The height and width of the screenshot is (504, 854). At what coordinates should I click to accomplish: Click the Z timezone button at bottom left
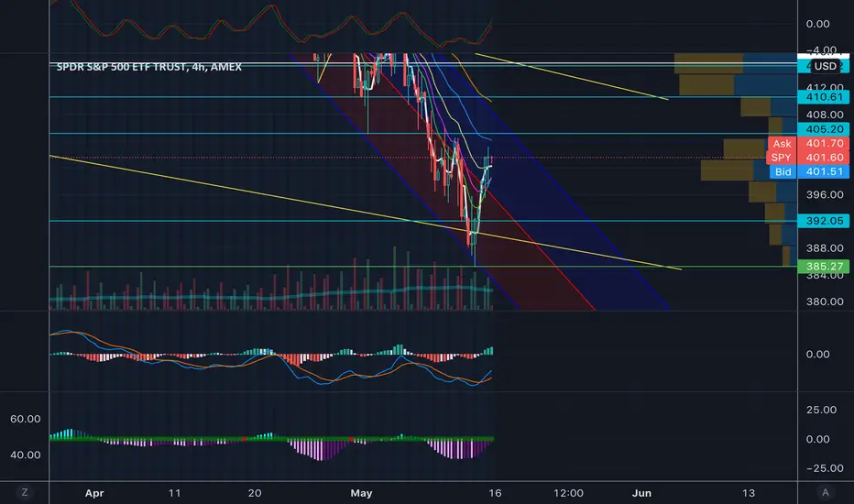[x=25, y=493]
